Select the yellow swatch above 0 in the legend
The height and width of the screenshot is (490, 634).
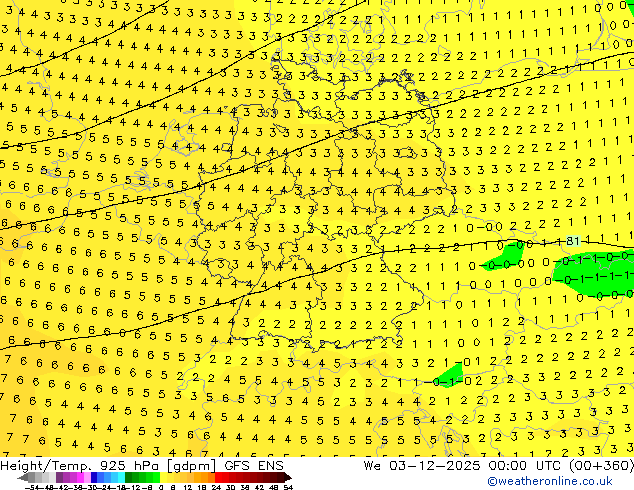click(163, 477)
